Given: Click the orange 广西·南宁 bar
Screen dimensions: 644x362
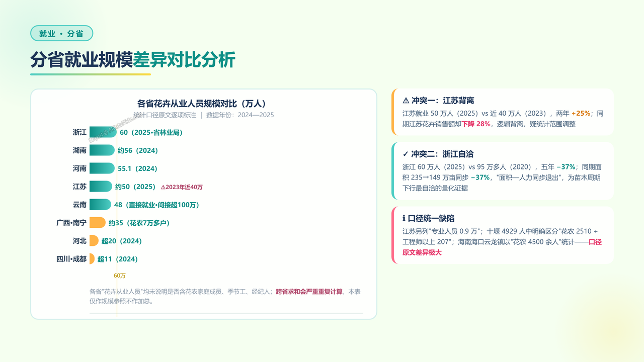Looking at the screenshot, I should (98, 223).
